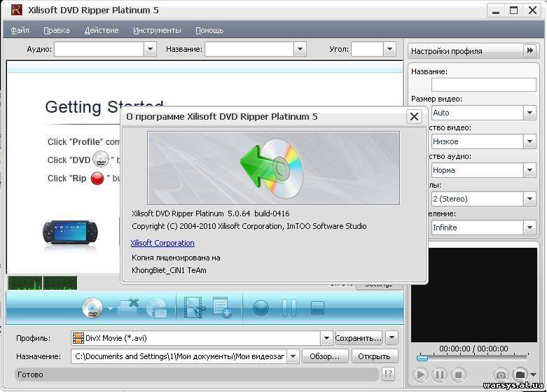The height and width of the screenshot is (392, 547).
Task: Click the remove item toolbar icon
Action: coord(128,307)
